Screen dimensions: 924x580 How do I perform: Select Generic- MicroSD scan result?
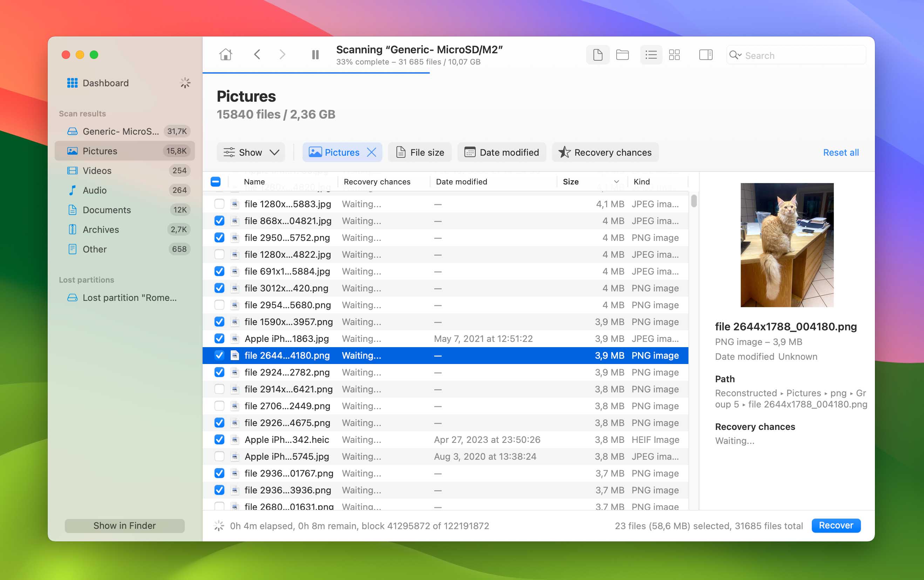[x=124, y=131]
